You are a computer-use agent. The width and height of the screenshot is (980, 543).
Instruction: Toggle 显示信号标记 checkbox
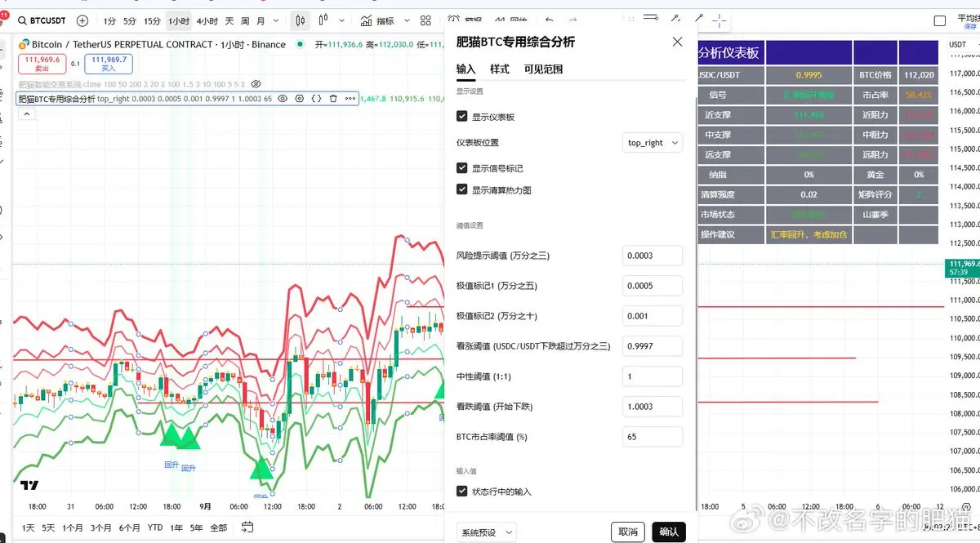(x=462, y=167)
